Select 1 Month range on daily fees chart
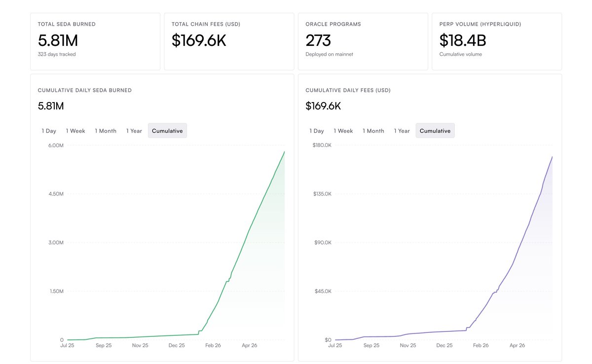The image size is (592, 364). pos(373,131)
